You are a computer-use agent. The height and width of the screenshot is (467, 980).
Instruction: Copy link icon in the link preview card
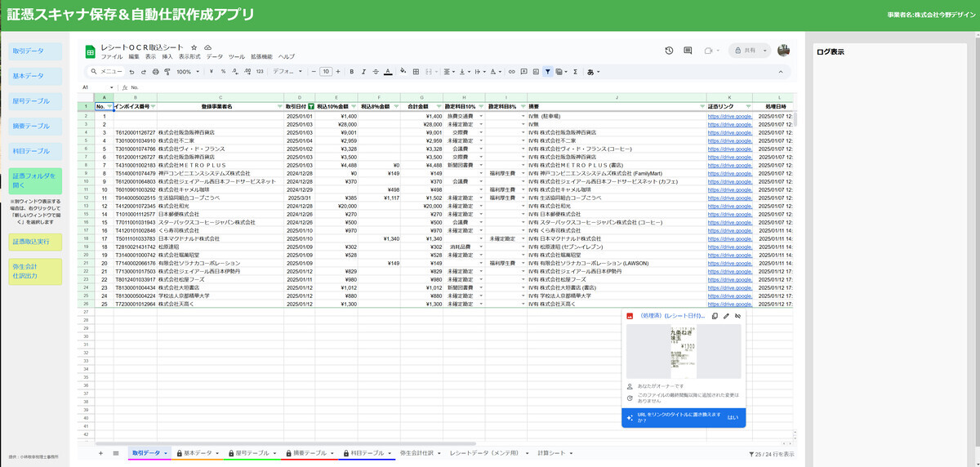coord(715,315)
